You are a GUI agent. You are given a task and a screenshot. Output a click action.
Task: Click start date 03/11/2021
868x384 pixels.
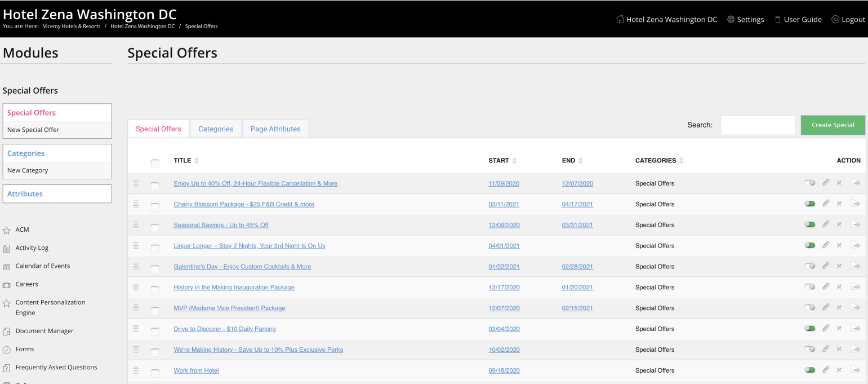(504, 204)
